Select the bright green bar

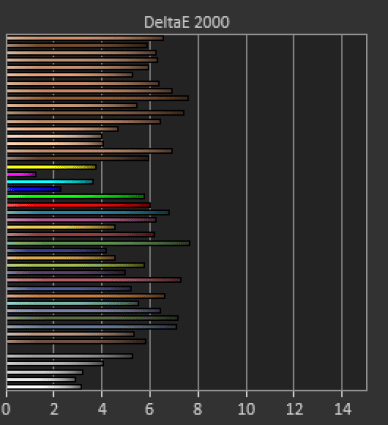[x=76, y=197]
